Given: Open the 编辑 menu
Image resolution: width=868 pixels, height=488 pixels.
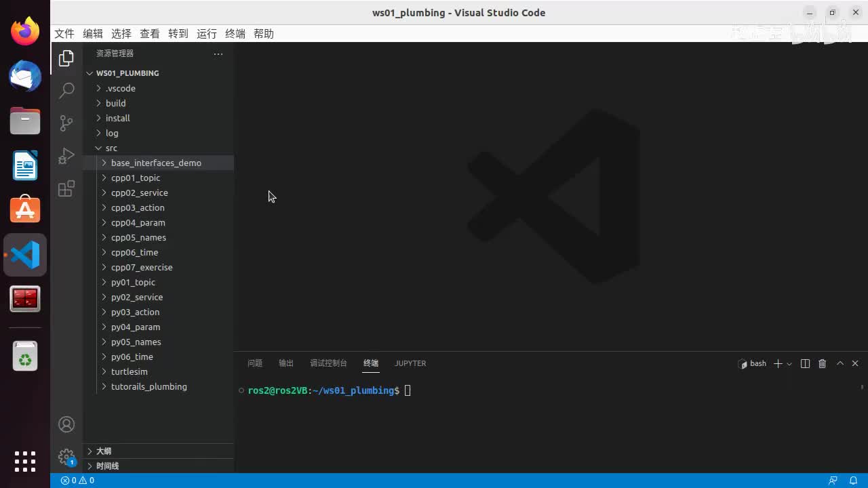Looking at the screenshot, I should tap(93, 34).
